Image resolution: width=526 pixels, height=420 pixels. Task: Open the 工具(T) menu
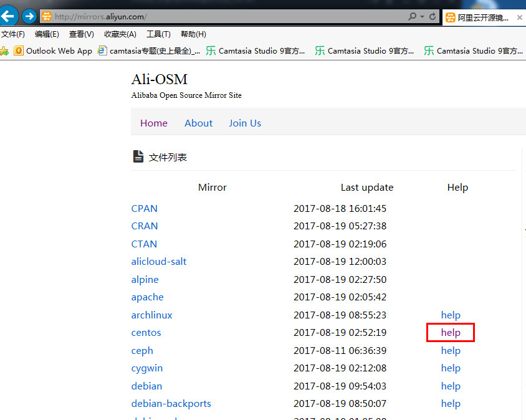point(159,34)
